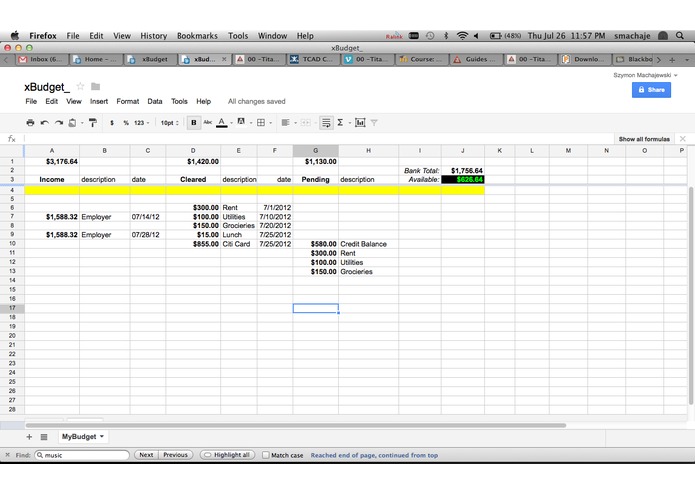Image resolution: width=695 pixels, height=494 pixels.
Task: Switch to TCAD browser tab
Action: tap(313, 59)
